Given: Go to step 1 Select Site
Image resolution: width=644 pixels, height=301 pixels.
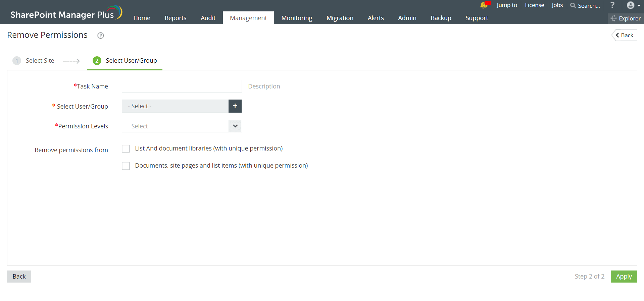Looking at the screenshot, I should point(34,61).
